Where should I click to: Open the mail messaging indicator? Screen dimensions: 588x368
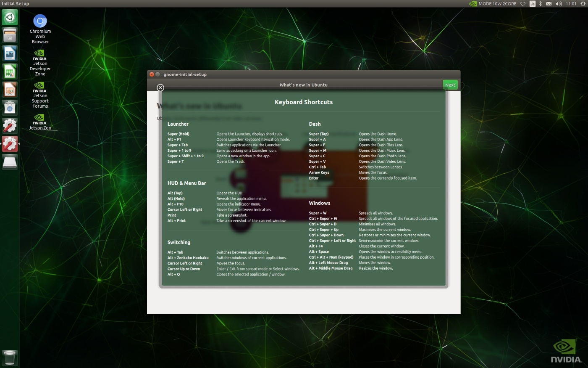(549, 4)
